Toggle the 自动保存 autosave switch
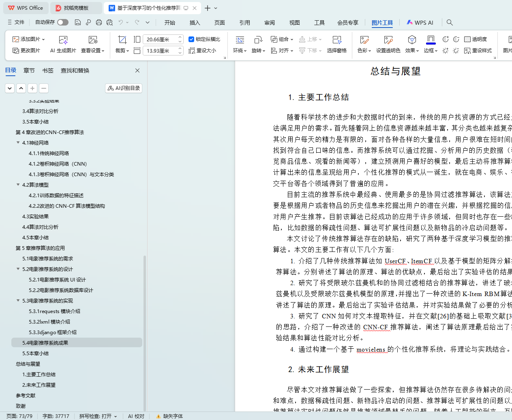 coord(62,22)
